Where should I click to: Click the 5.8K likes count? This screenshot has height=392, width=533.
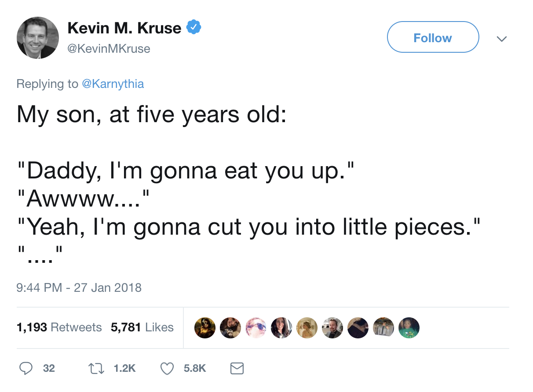pos(194,368)
